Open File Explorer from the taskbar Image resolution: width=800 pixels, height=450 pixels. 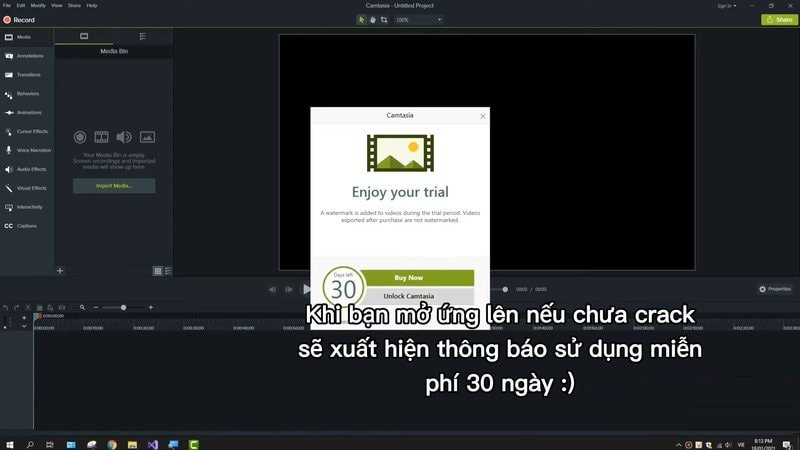coord(132,445)
